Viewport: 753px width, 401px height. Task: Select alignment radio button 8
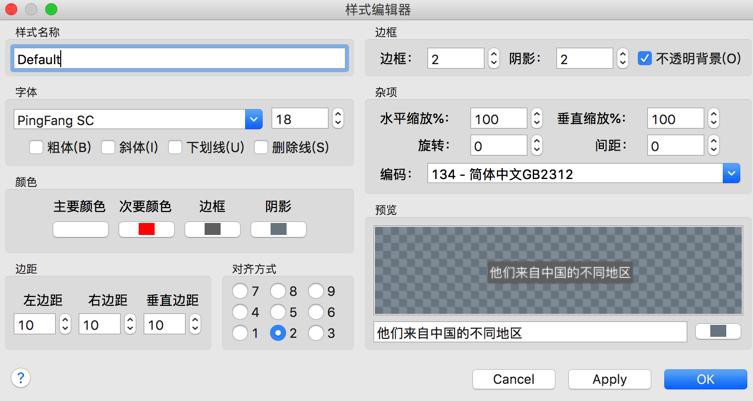tap(278, 291)
